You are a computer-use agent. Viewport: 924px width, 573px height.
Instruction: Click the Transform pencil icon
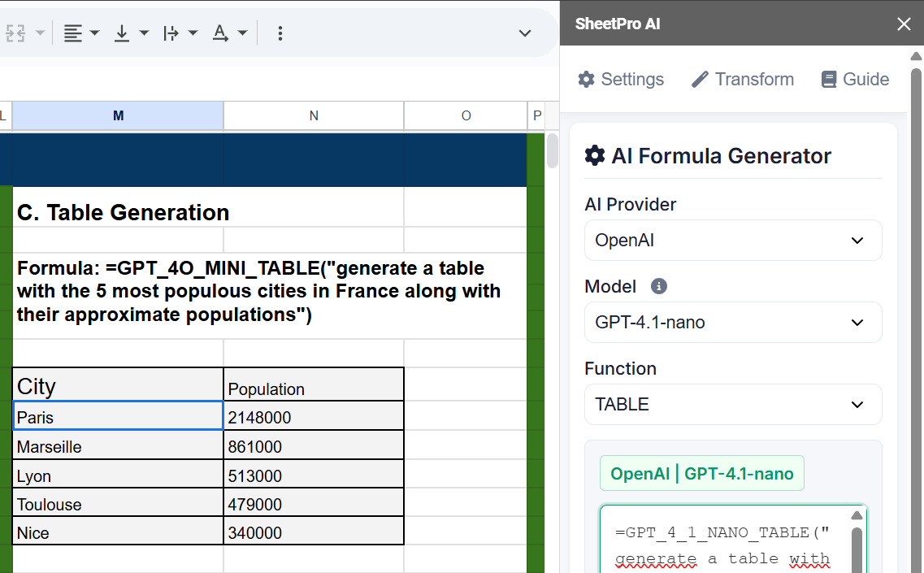700,79
